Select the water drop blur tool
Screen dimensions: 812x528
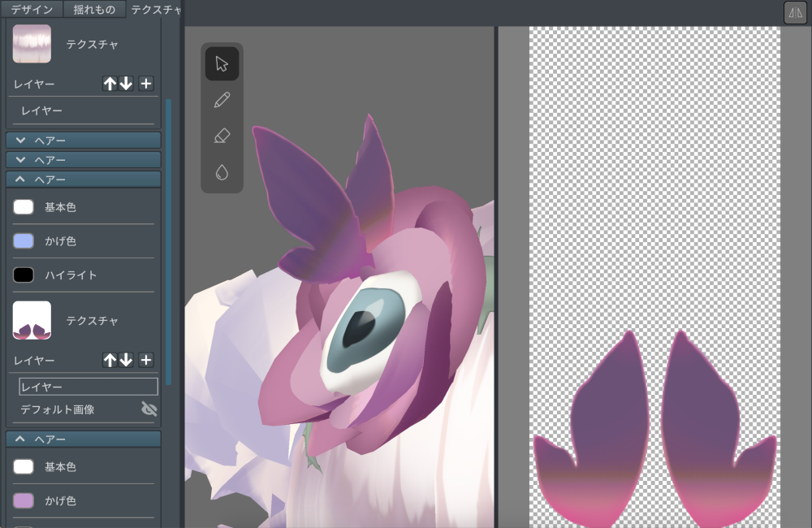pyautogui.click(x=222, y=172)
